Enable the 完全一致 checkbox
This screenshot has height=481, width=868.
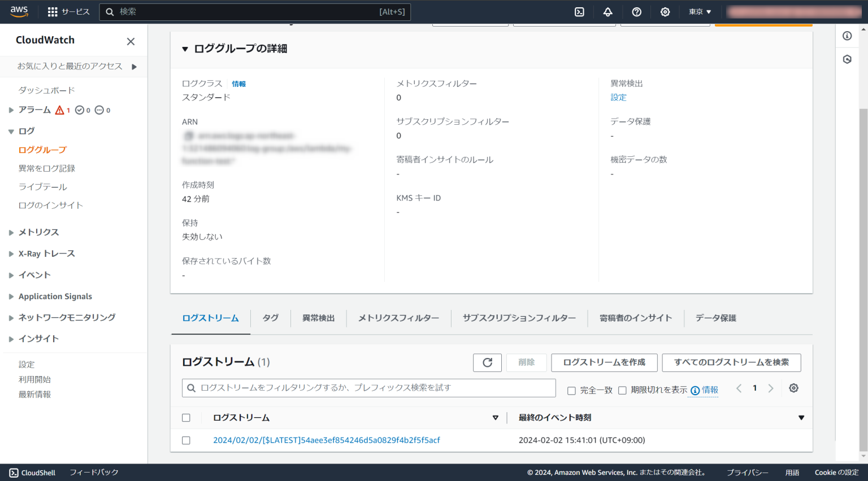(571, 390)
